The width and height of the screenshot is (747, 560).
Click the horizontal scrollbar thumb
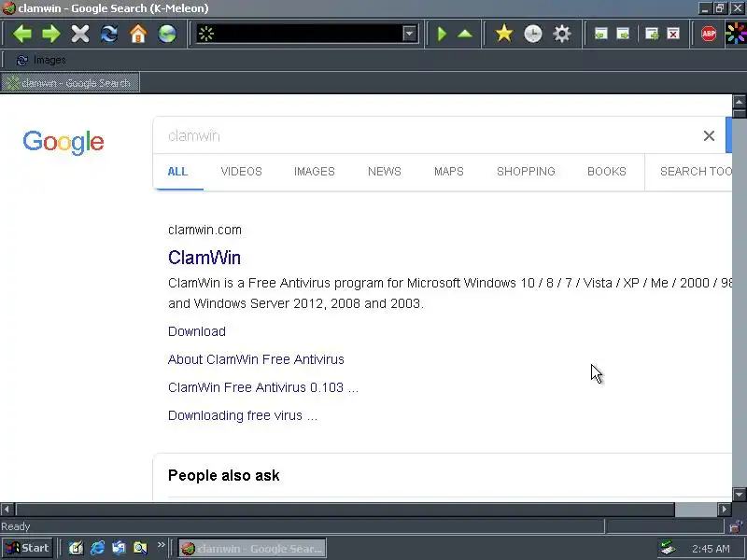point(345,509)
